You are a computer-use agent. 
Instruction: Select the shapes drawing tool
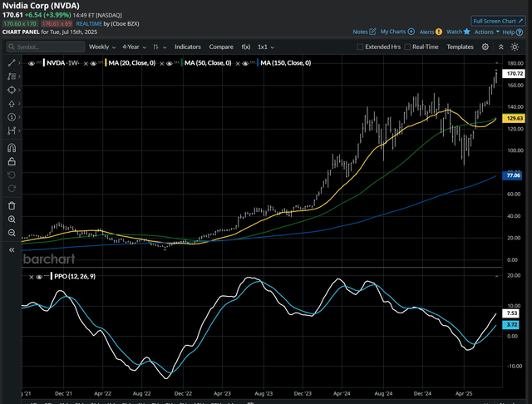12,90
